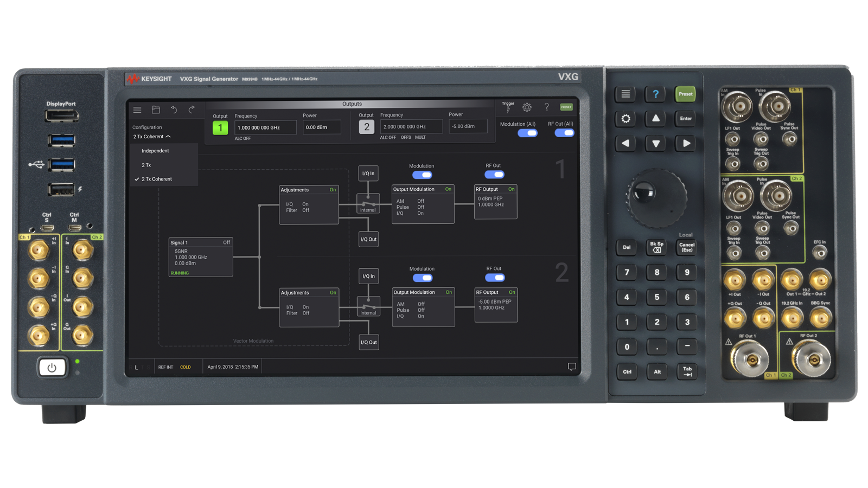The height and width of the screenshot is (488, 868).
Task: Open the hamburger menu on the touchscreen
Action: click(x=137, y=110)
